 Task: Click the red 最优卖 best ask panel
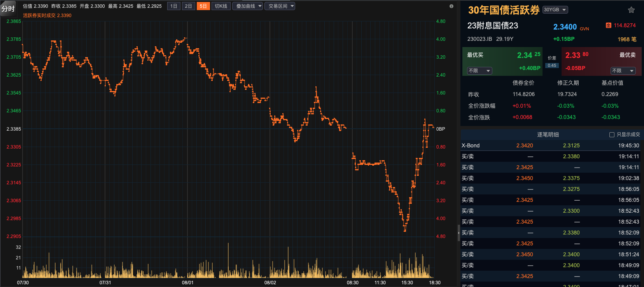point(601,61)
